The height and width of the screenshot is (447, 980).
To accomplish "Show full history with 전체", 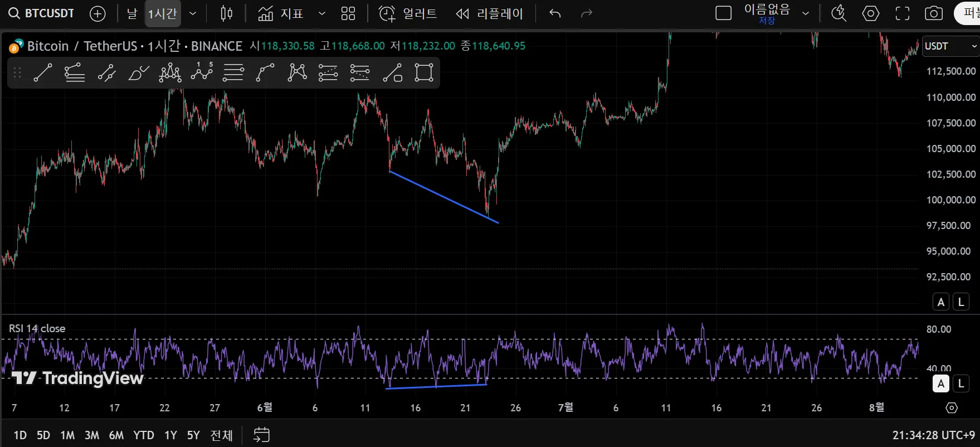I will 221,435.
